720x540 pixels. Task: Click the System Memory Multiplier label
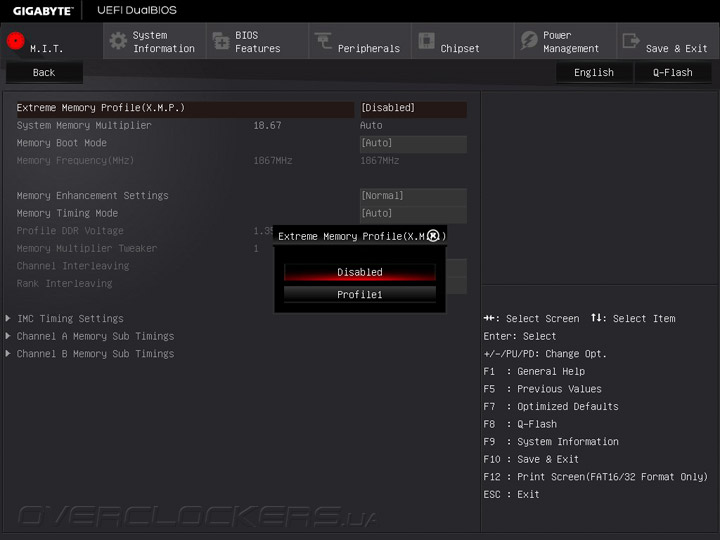click(84, 125)
